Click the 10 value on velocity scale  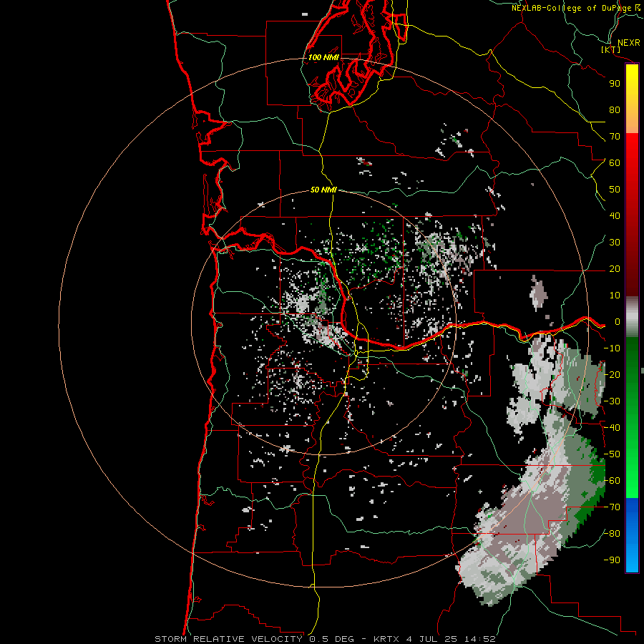615,296
